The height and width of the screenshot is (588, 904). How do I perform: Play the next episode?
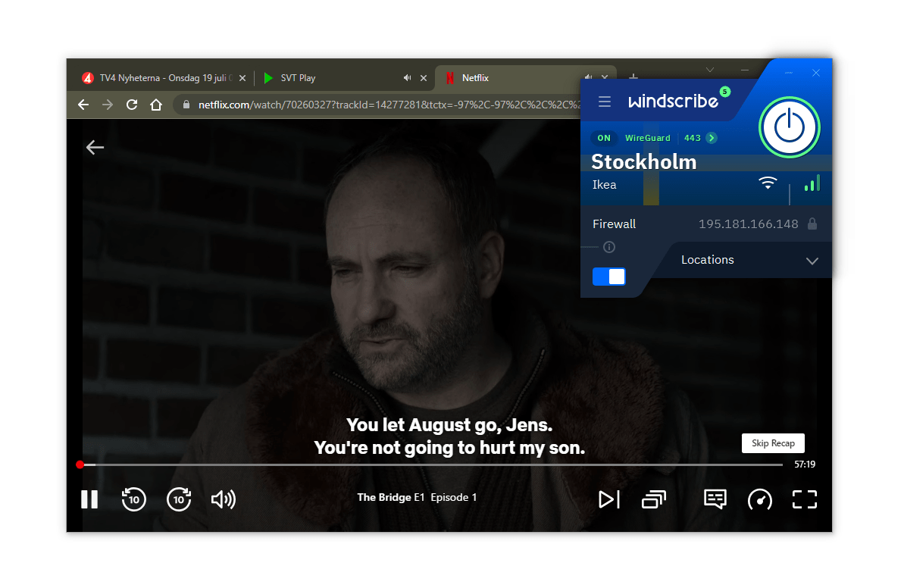click(608, 499)
